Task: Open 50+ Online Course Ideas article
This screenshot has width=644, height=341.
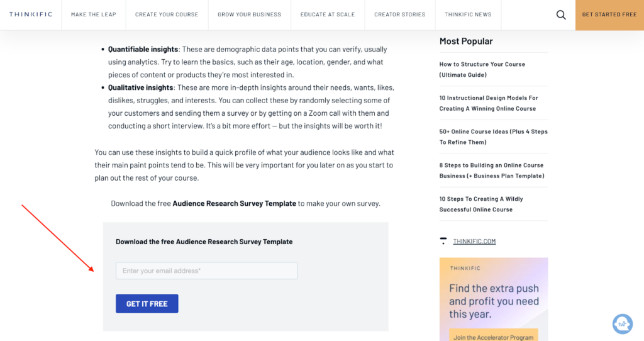Action: [493, 137]
